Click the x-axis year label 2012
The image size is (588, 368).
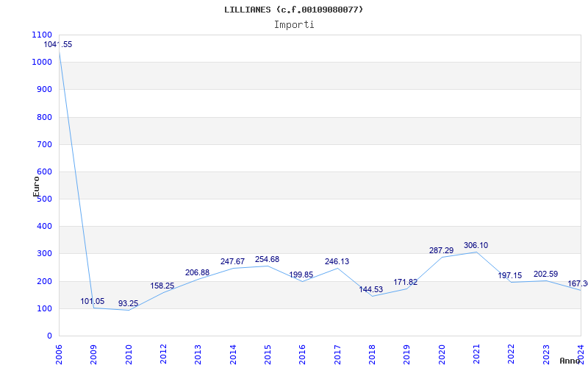(163, 355)
